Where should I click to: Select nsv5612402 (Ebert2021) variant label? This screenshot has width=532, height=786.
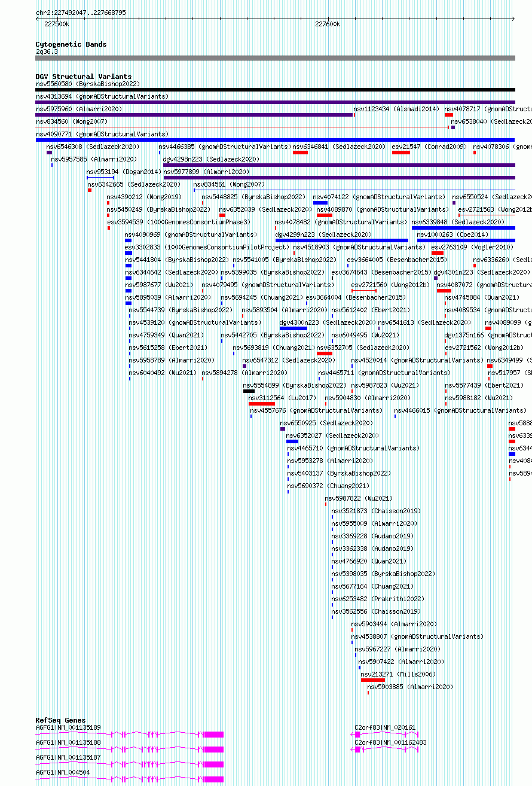[x=371, y=310]
